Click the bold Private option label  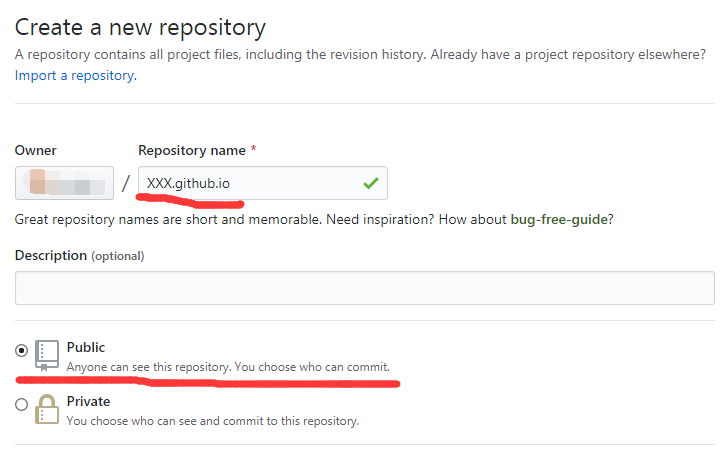(x=88, y=401)
